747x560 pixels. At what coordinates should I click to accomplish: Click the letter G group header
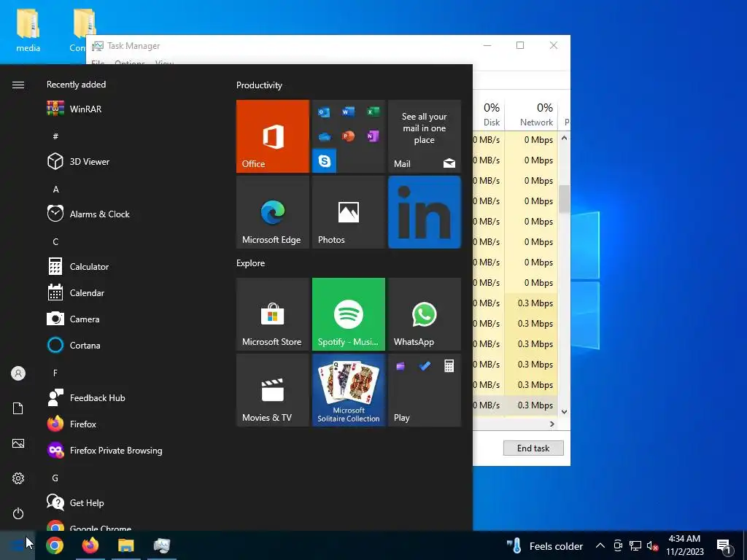click(55, 478)
